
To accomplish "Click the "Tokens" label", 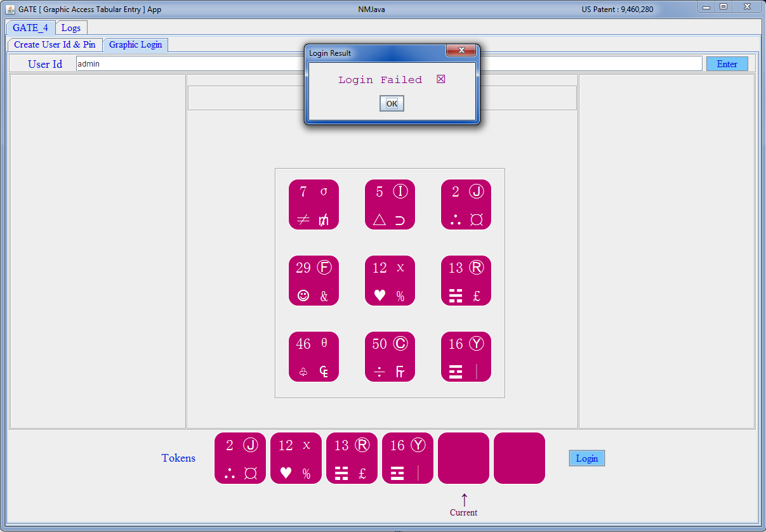I will click(x=178, y=458).
